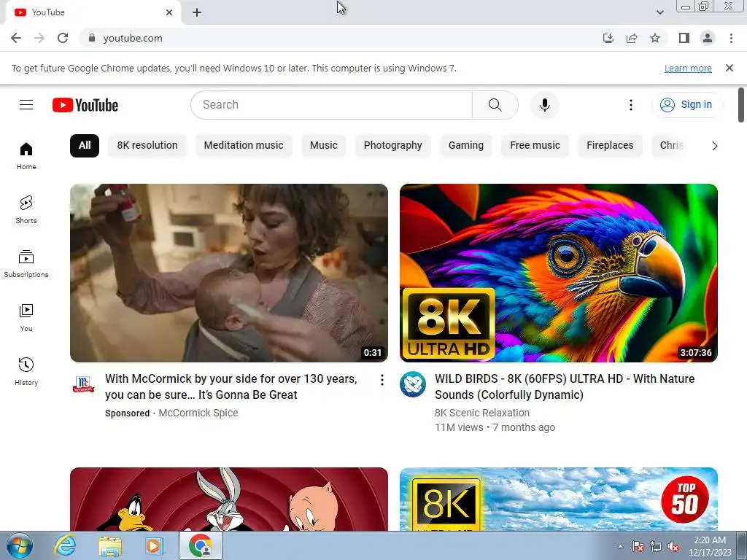
Task: Select the 8K resolution chip
Action: point(147,145)
